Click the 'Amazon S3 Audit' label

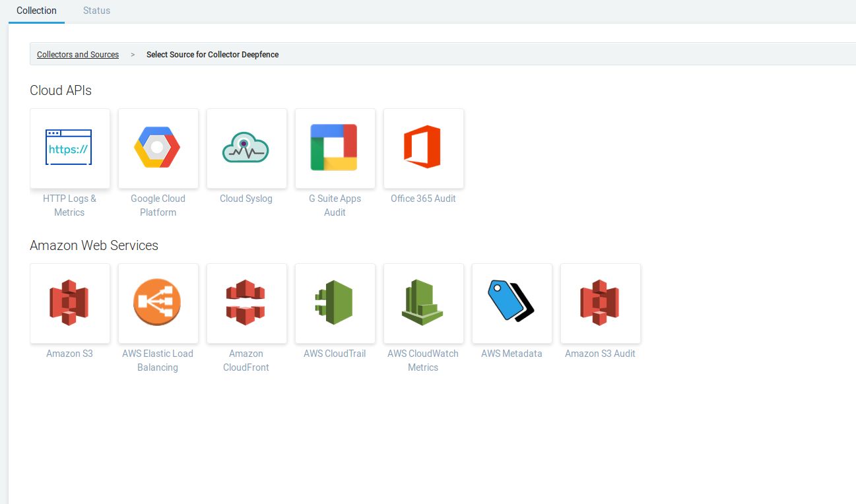point(600,354)
